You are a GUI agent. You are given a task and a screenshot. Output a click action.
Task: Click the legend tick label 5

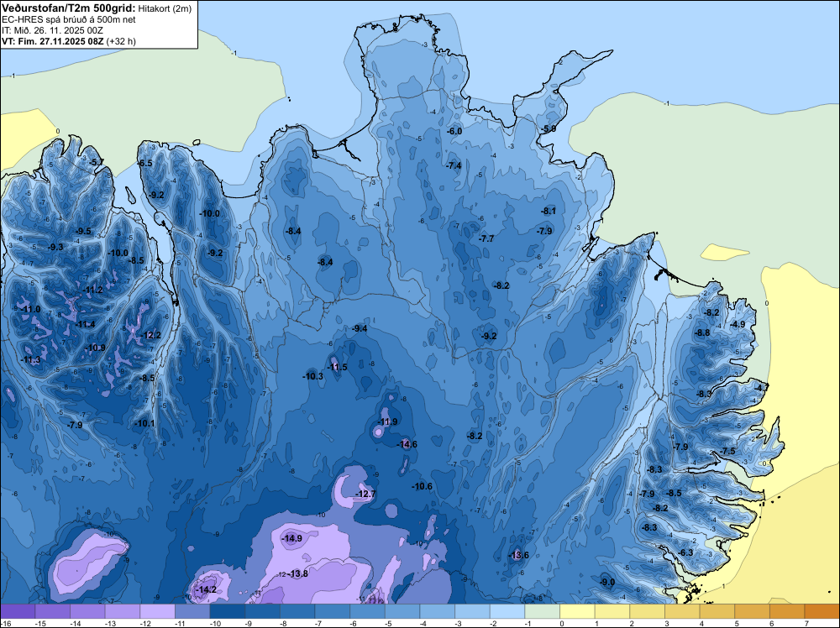point(737,623)
